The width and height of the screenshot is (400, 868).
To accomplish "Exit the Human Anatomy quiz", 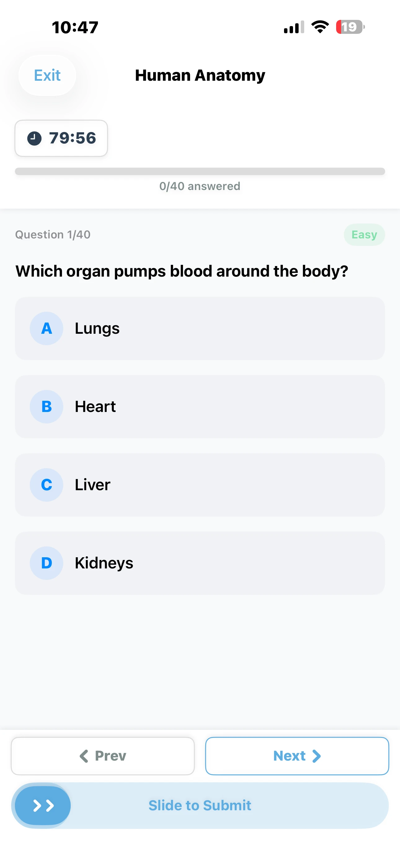I will click(x=47, y=75).
